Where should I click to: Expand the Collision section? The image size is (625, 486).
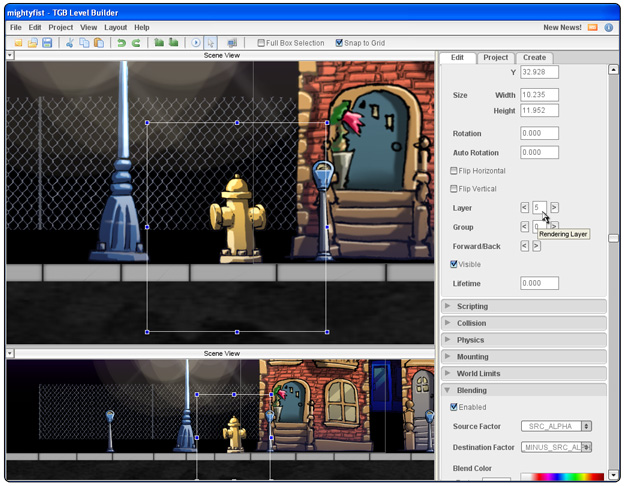click(x=524, y=323)
